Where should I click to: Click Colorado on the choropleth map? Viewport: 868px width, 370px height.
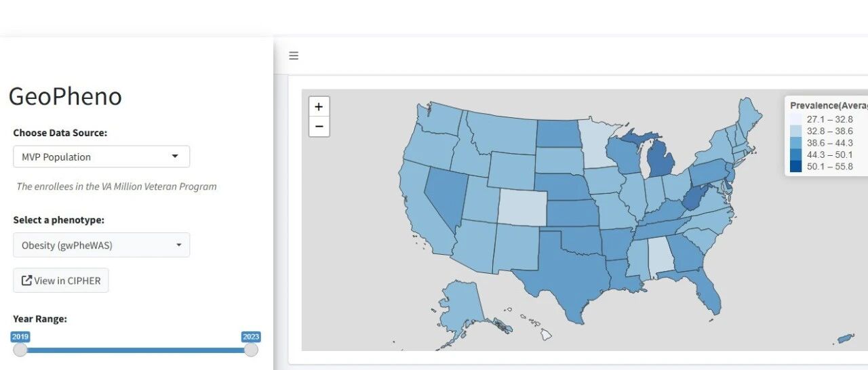(x=521, y=206)
